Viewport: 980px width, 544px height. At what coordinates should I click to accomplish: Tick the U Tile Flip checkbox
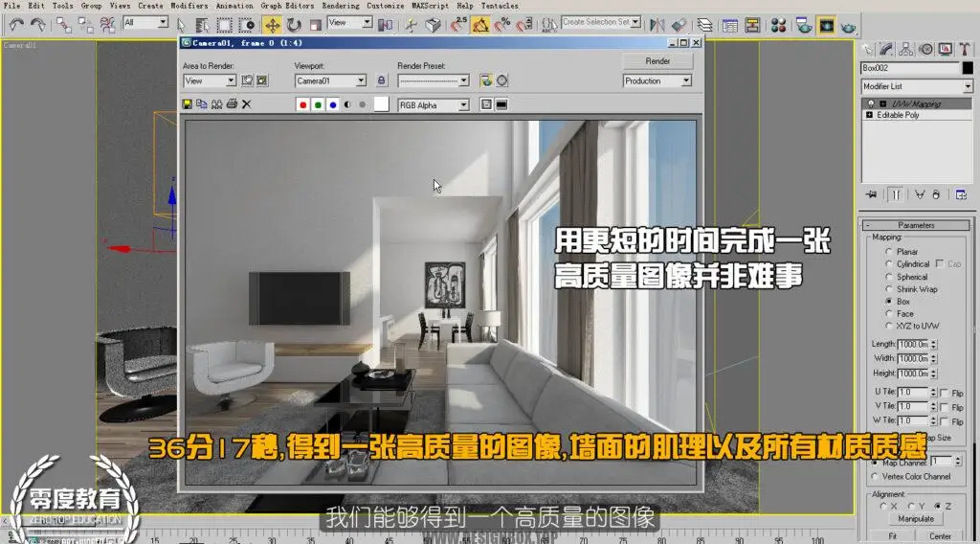pyautogui.click(x=945, y=393)
